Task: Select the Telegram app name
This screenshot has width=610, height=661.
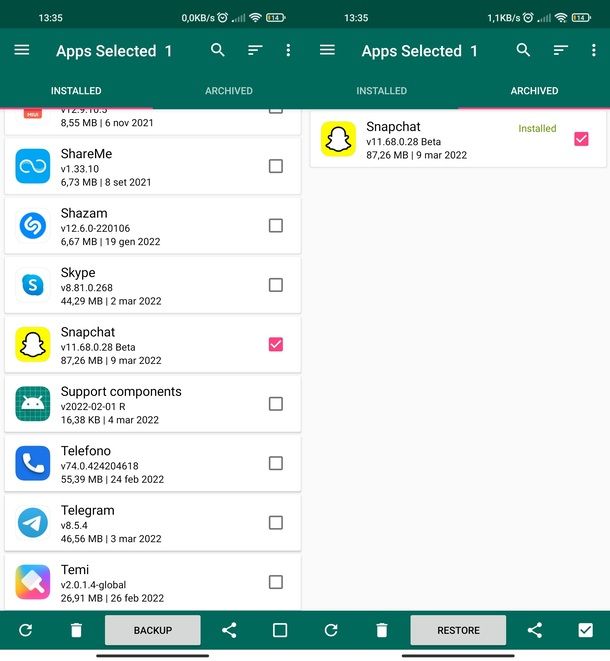Action: point(88,511)
